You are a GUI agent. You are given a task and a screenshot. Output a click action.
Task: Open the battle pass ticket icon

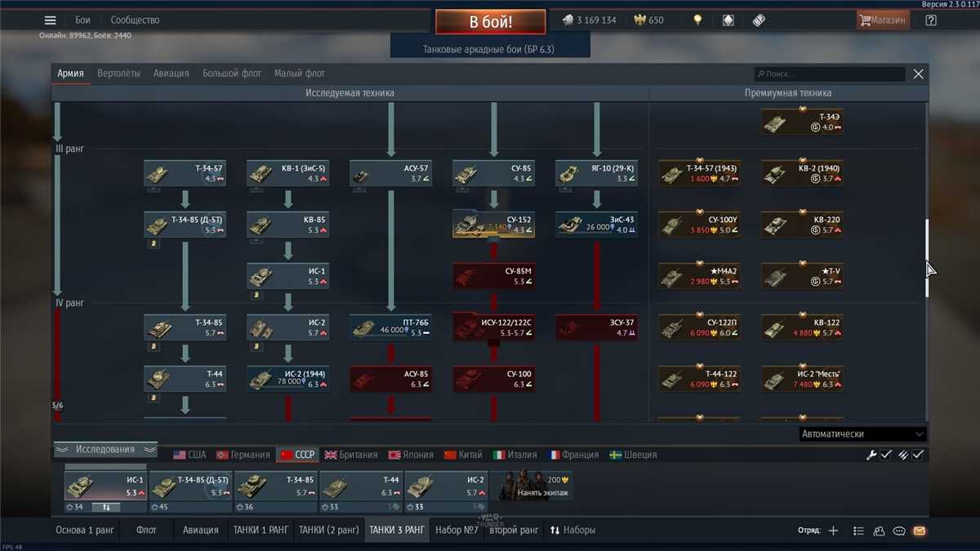pos(759,20)
